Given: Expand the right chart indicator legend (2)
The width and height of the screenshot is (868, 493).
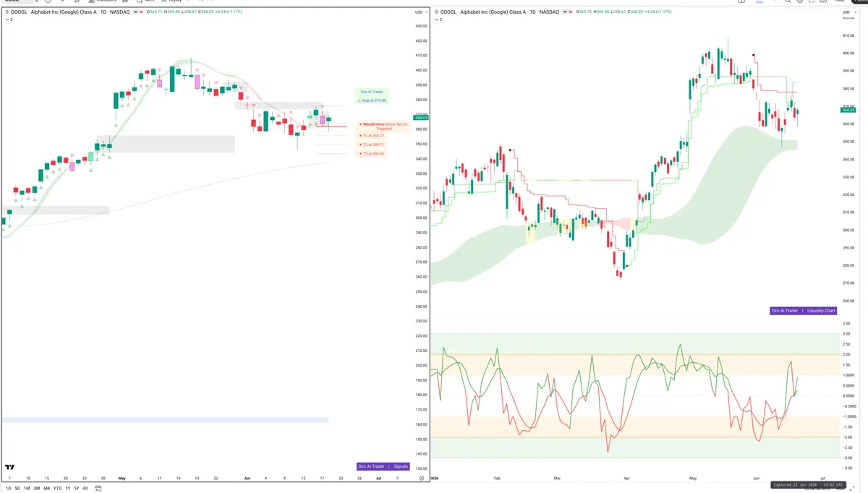Looking at the screenshot, I should click(x=438, y=20).
